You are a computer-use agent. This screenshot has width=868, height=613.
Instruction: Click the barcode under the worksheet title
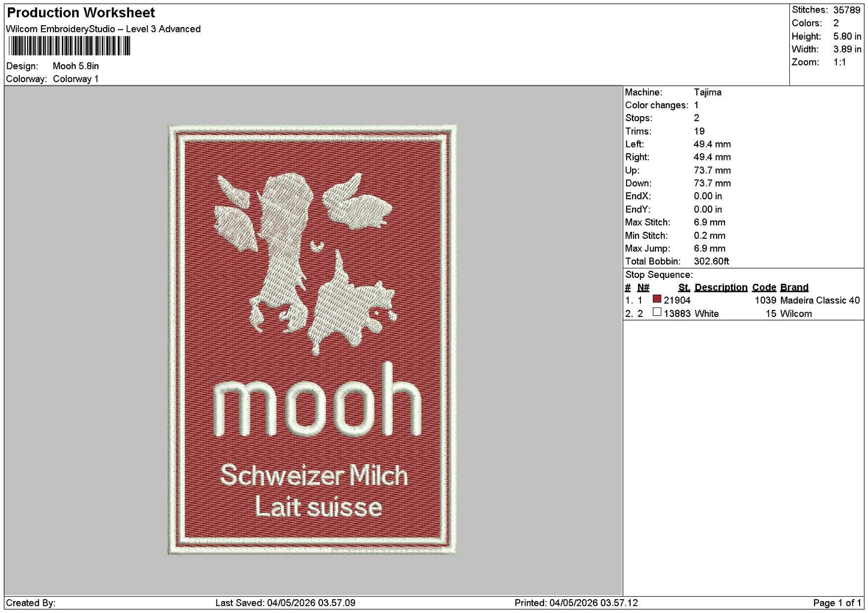point(68,46)
